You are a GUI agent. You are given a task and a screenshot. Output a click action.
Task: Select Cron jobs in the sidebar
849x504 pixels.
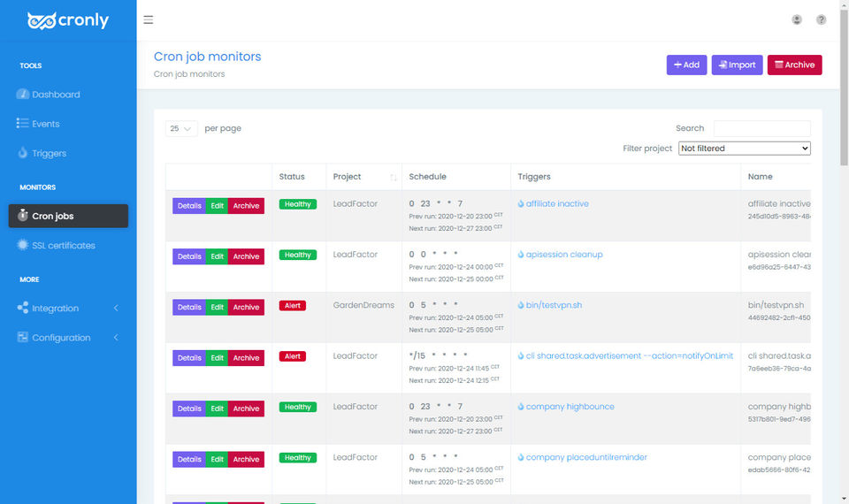[x=68, y=216]
